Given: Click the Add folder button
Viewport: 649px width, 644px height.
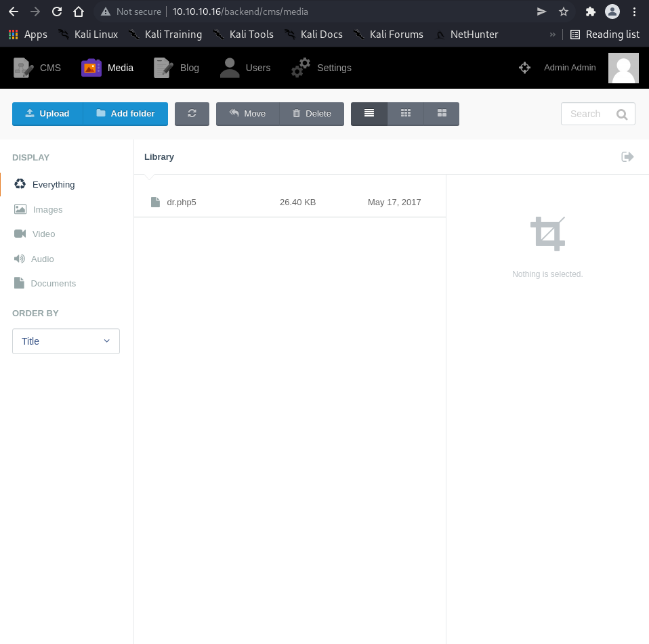Looking at the screenshot, I should point(125,114).
